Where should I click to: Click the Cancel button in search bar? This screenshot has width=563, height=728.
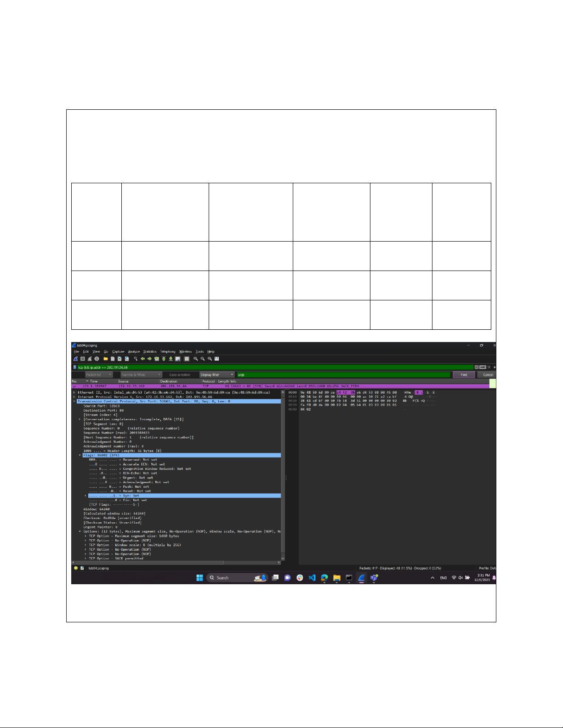(x=488, y=375)
